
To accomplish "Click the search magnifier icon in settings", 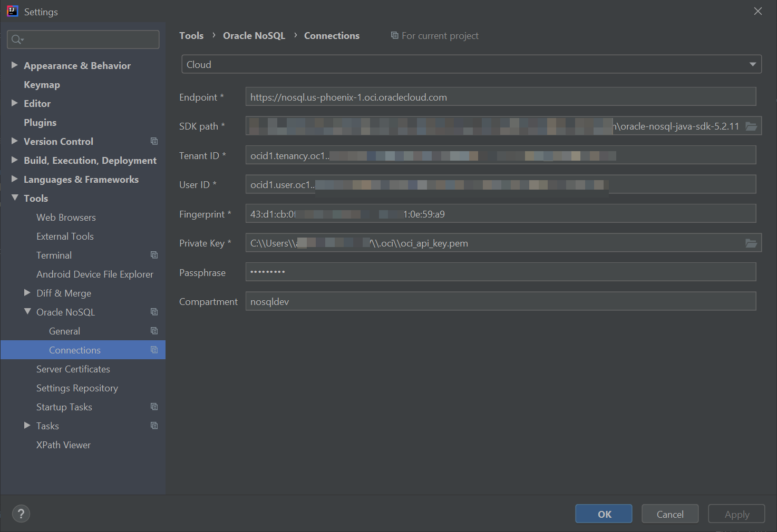I will [17, 40].
